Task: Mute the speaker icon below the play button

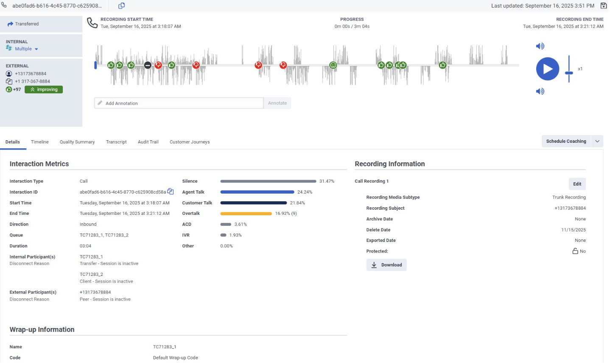Action: point(540,92)
